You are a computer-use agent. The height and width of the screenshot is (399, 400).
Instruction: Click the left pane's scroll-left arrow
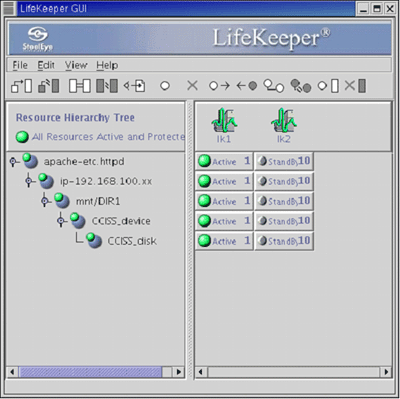click(12, 372)
